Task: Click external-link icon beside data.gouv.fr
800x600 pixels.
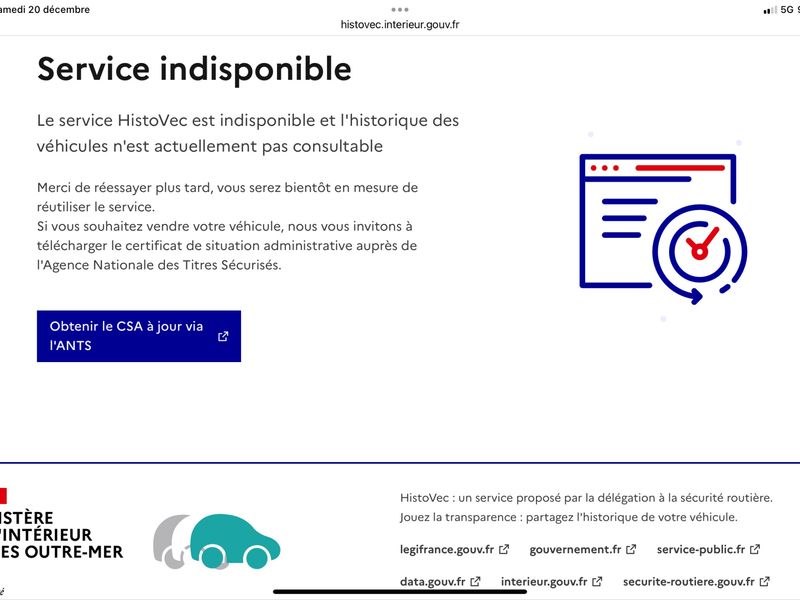Action: click(x=476, y=581)
